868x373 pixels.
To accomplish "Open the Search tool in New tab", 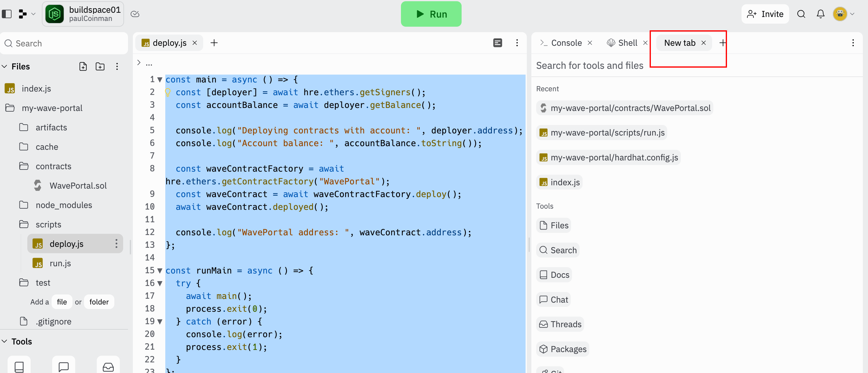I will pyautogui.click(x=558, y=250).
